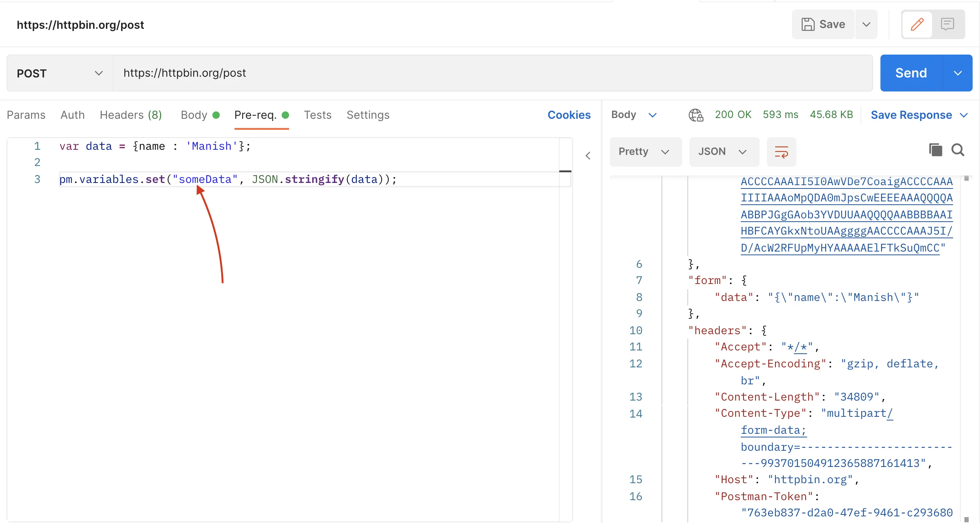Open the POST method dropdown

(x=60, y=73)
